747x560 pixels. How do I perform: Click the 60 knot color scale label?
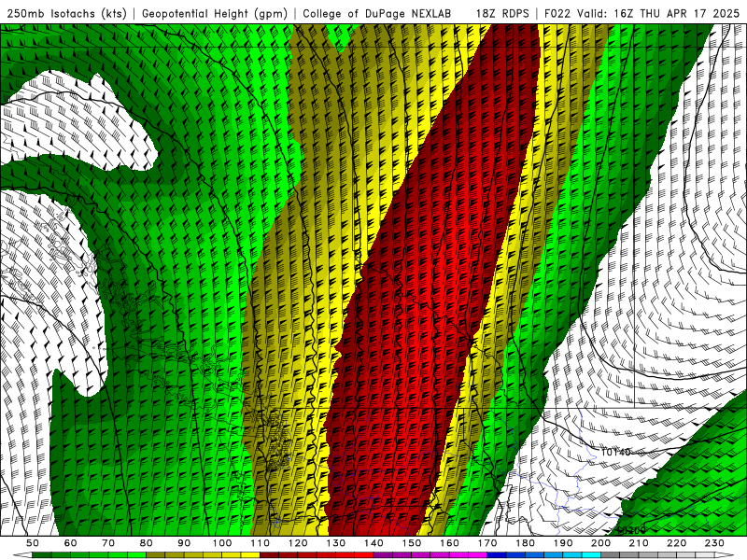70,543
